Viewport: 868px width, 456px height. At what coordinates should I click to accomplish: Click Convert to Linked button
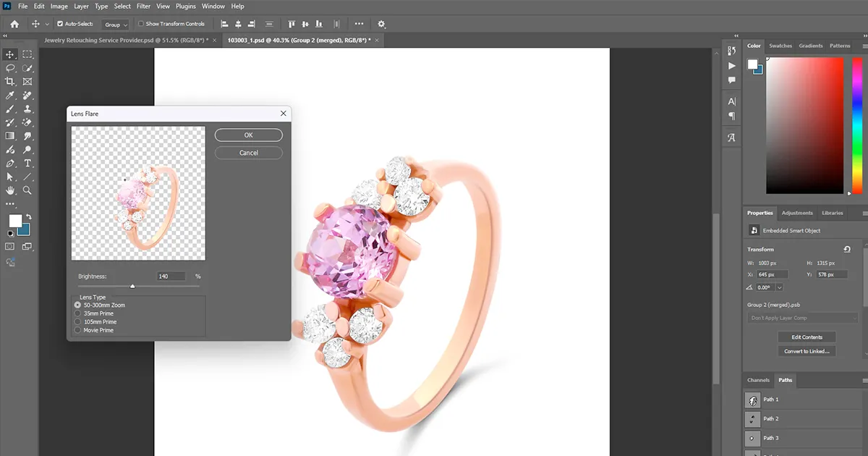coord(807,351)
